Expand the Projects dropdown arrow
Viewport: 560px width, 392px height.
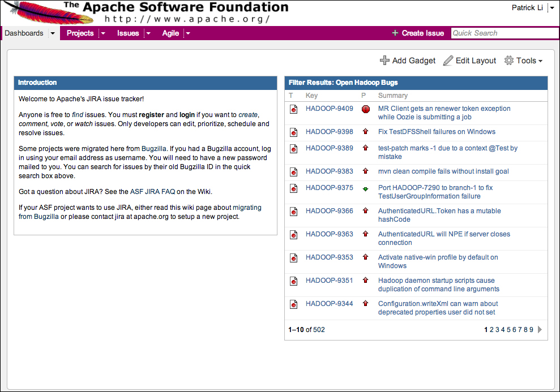(103, 33)
